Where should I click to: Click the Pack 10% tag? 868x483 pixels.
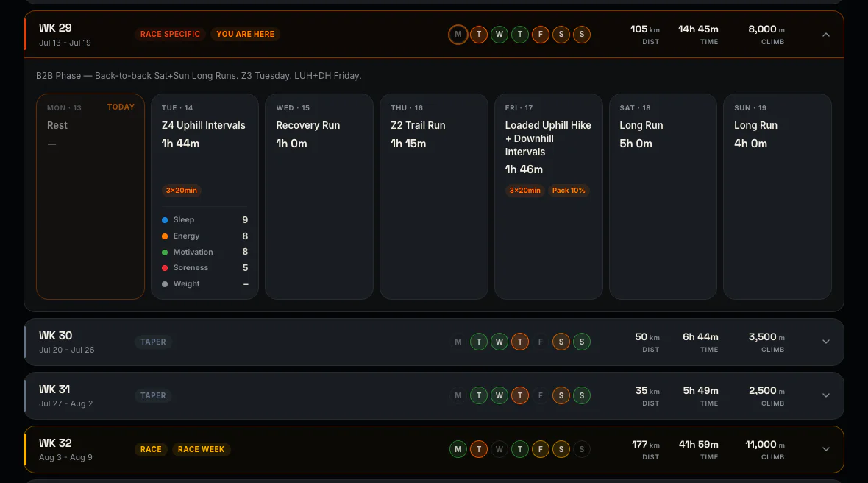[x=569, y=191]
